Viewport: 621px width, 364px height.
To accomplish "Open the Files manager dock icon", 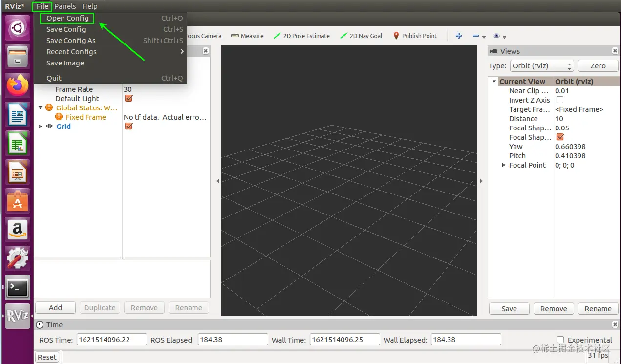I will (18, 57).
